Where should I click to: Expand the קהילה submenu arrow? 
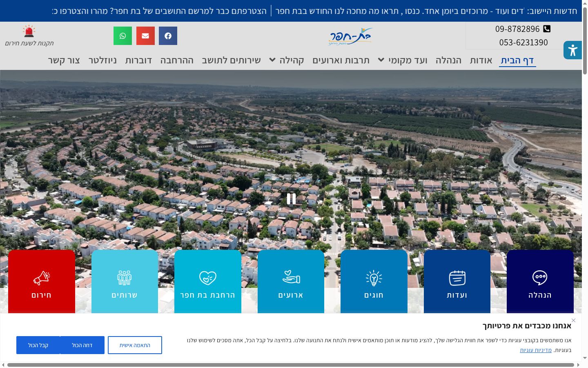tap(272, 60)
